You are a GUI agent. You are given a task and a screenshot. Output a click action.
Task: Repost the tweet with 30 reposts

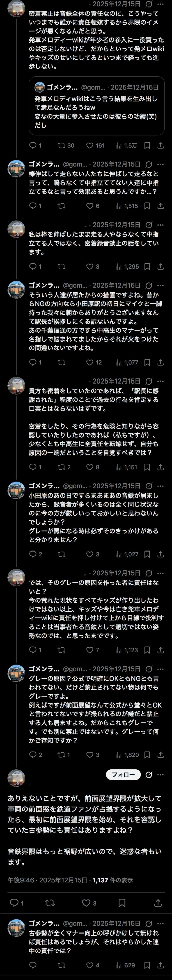coord(61,145)
